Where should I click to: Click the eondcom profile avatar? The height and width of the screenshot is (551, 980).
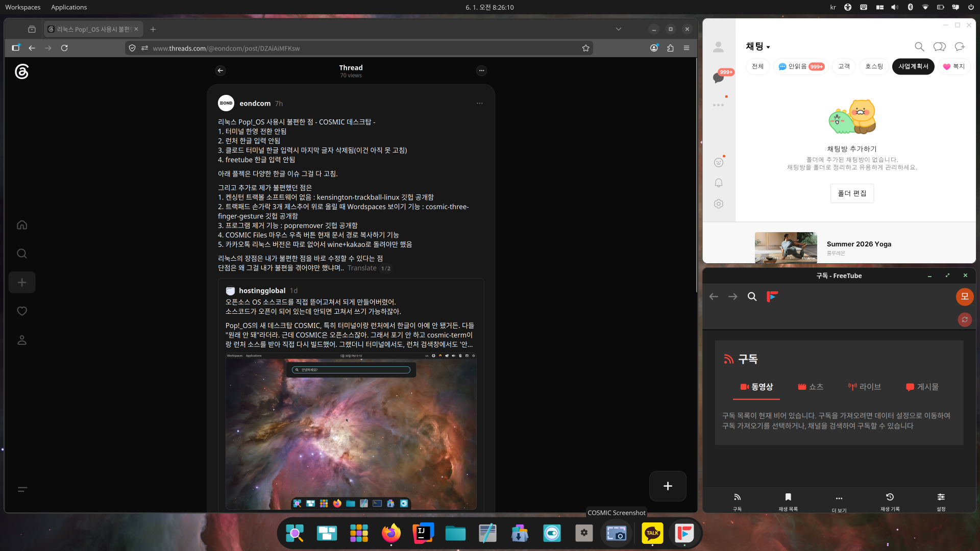pyautogui.click(x=226, y=103)
